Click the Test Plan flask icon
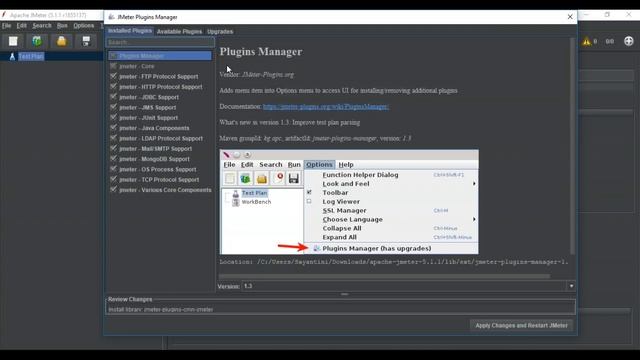Image resolution: width=640 pixels, height=360 pixels. [x=12, y=56]
